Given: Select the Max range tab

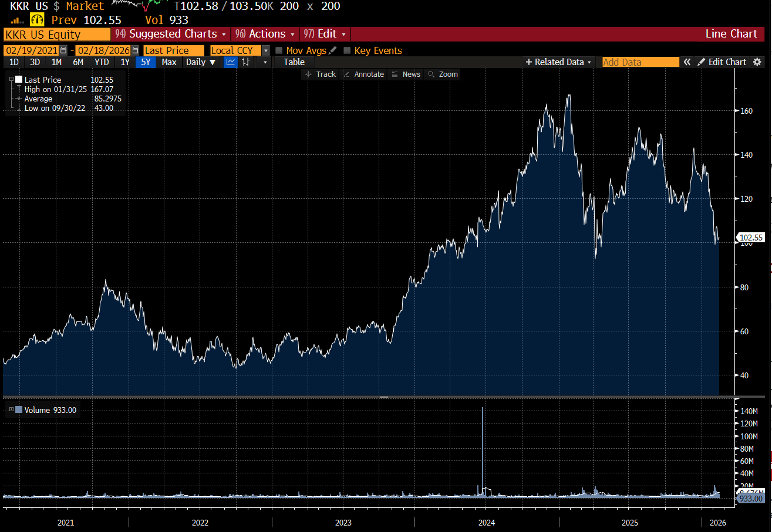Looking at the screenshot, I should click(x=169, y=62).
